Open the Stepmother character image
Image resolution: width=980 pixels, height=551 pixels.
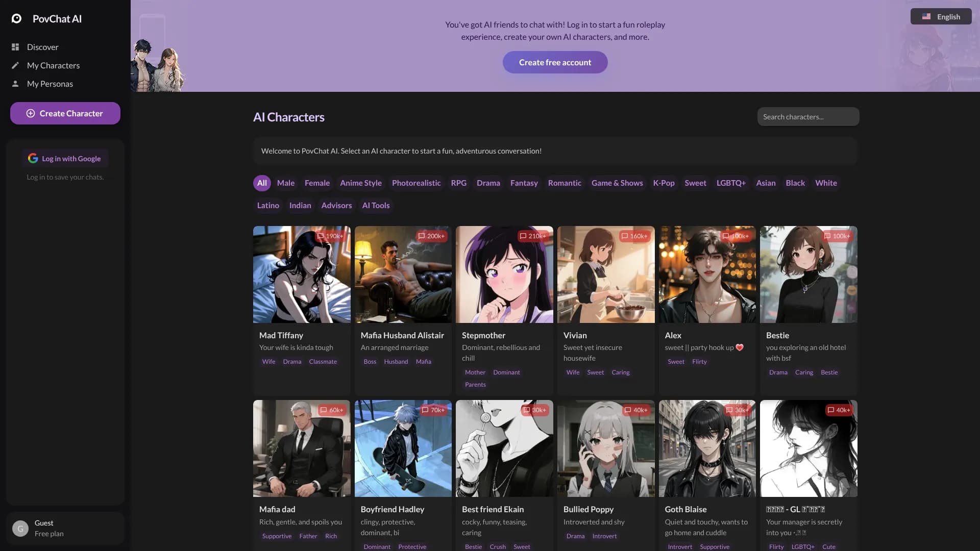[x=504, y=274]
